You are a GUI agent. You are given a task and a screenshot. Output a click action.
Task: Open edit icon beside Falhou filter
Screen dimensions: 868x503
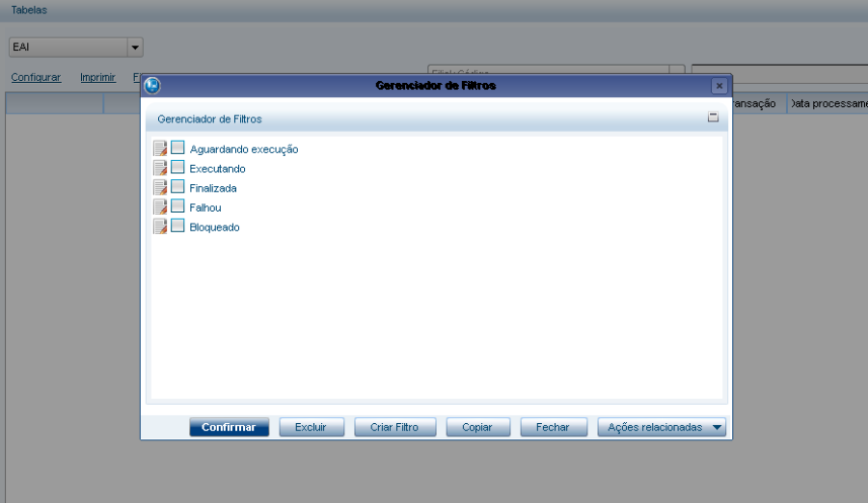click(x=160, y=207)
